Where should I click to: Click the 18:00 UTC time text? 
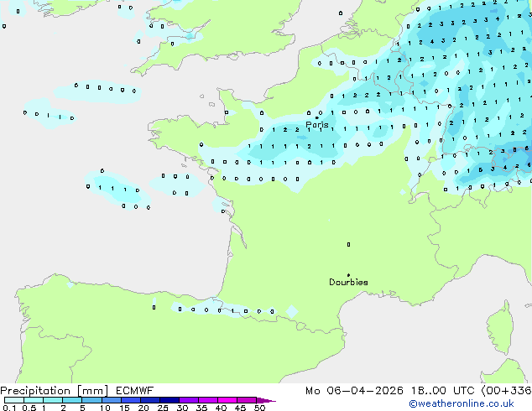(x=442, y=391)
